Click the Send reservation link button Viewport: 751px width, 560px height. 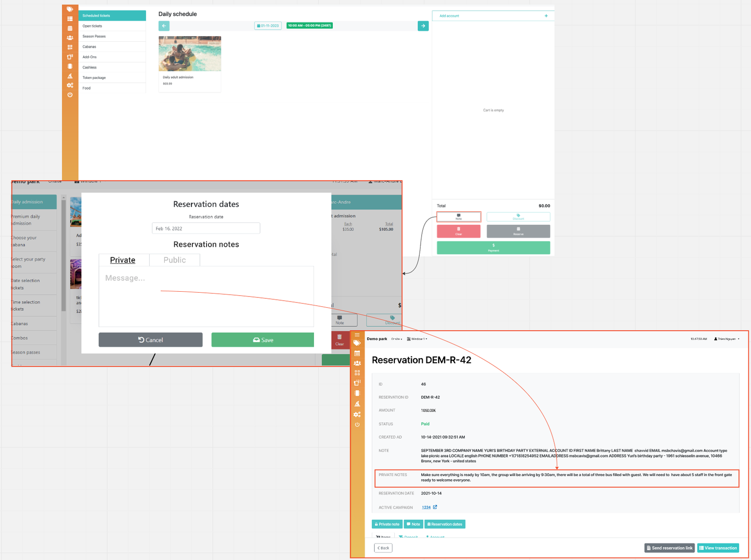pyautogui.click(x=669, y=548)
